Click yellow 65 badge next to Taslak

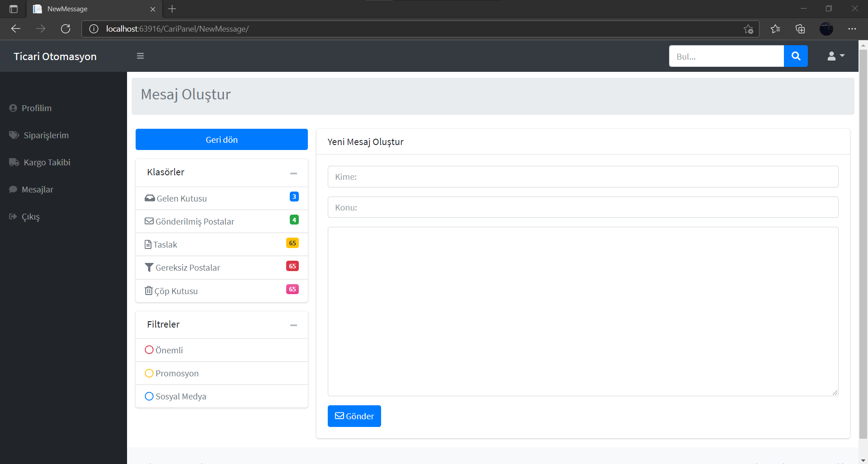(292, 243)
